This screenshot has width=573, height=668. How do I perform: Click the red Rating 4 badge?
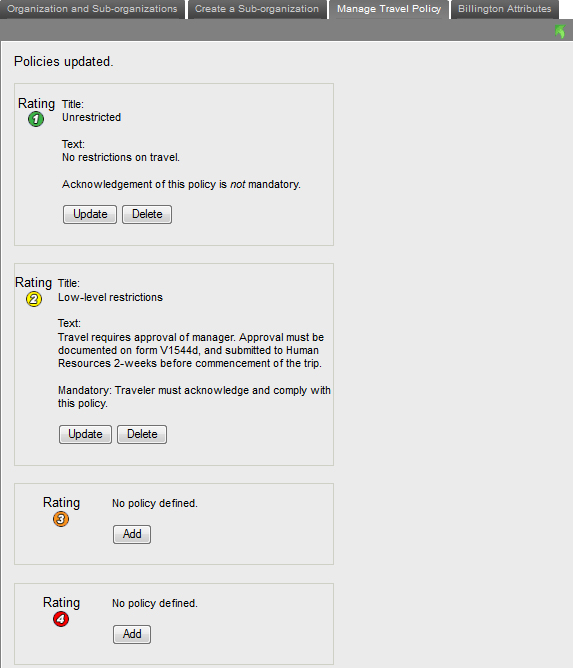(x=61, y=619)
